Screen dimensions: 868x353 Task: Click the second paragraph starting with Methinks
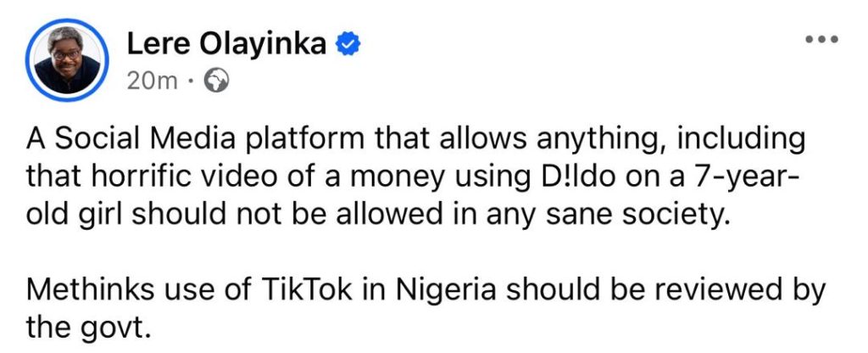tap(426, 310)
